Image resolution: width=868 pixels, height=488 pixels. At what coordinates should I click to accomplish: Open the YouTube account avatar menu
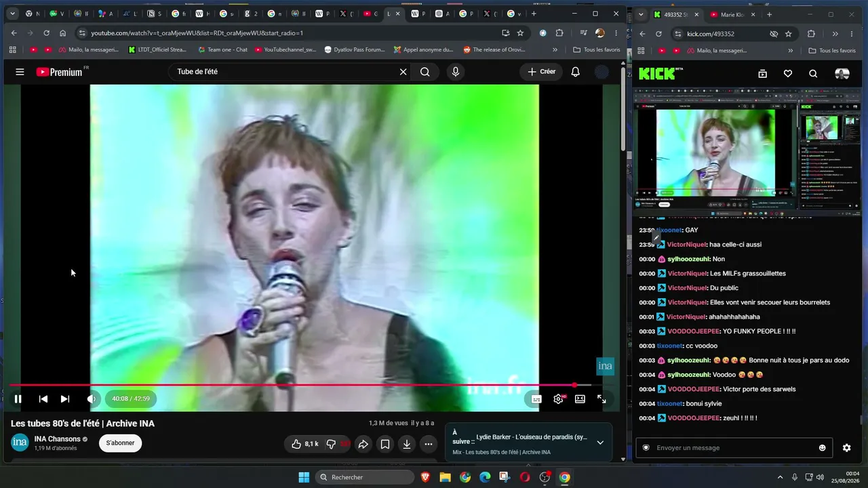pyautogui.click(x=601, y=72)
